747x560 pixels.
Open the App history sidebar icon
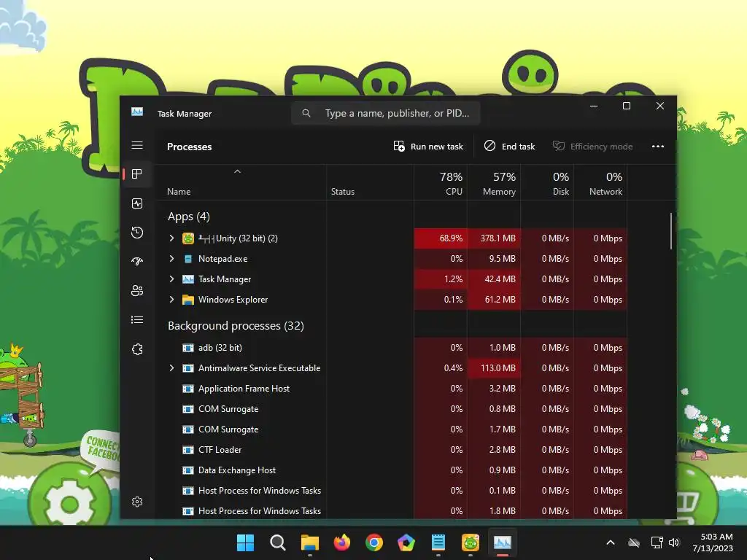click(137, 233)
